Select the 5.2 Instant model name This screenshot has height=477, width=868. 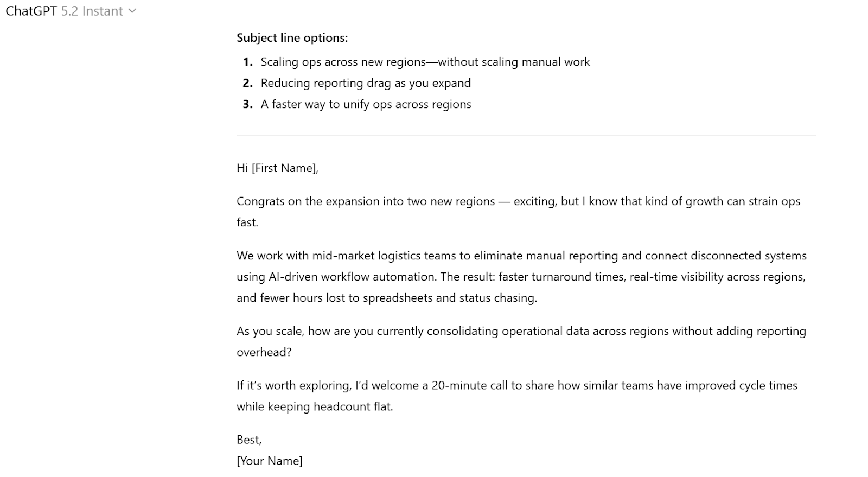[91, 11]
